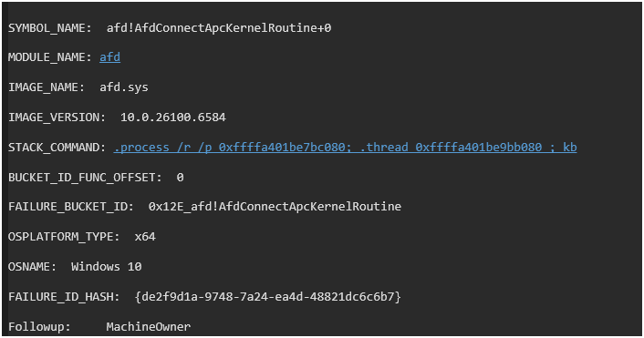Click the de2f9d1a failure hash GUID value
Image resolution: width=644 pixels, height=338 pixels.
click(268, 297)
